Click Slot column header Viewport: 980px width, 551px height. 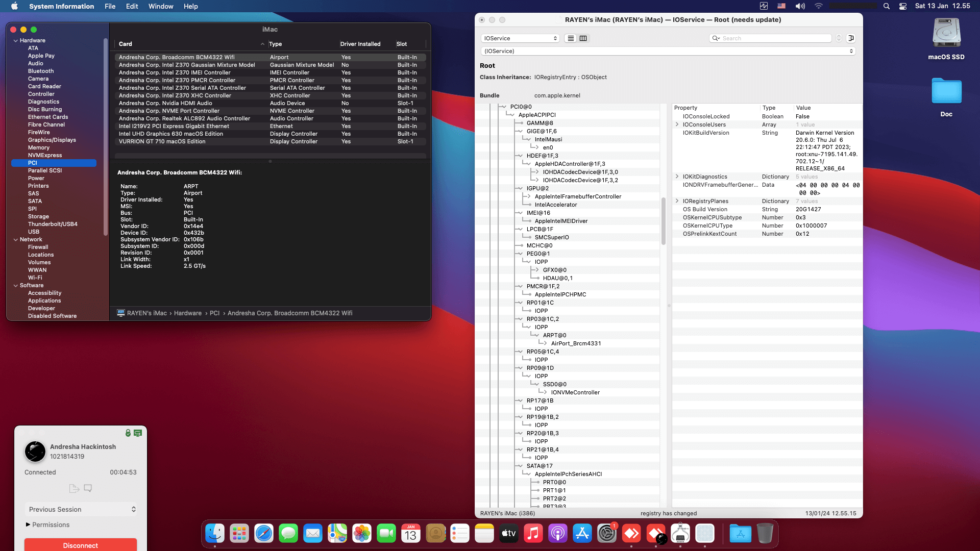pos(402,44)
